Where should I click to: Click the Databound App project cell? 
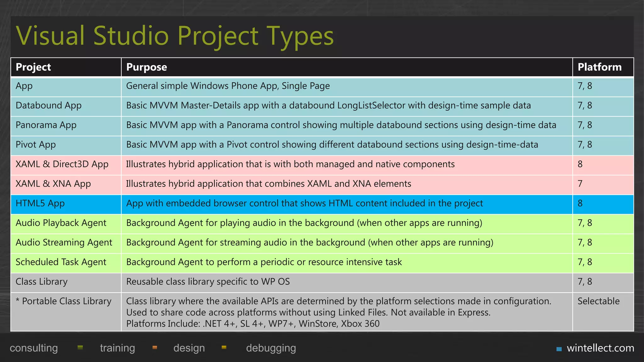coord(48,105)
